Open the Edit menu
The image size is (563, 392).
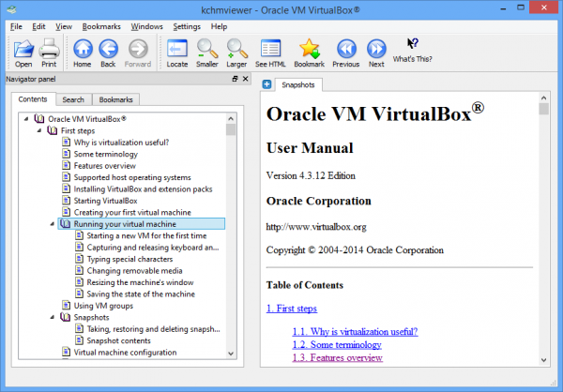pyautogui.click(x=38, y=26)
